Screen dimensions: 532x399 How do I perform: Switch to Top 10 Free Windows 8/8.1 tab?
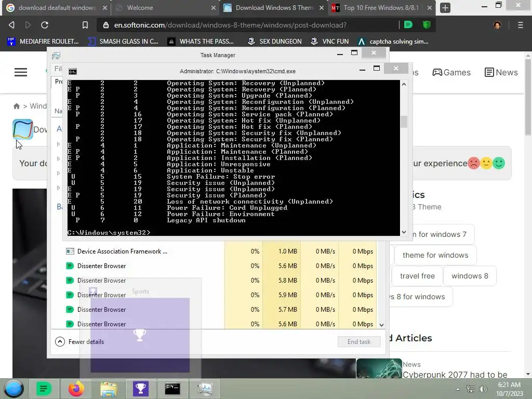tap(382, 7)
